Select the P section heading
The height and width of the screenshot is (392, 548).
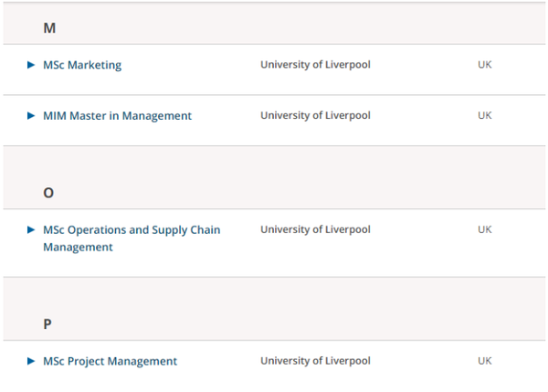click(47, 324)
